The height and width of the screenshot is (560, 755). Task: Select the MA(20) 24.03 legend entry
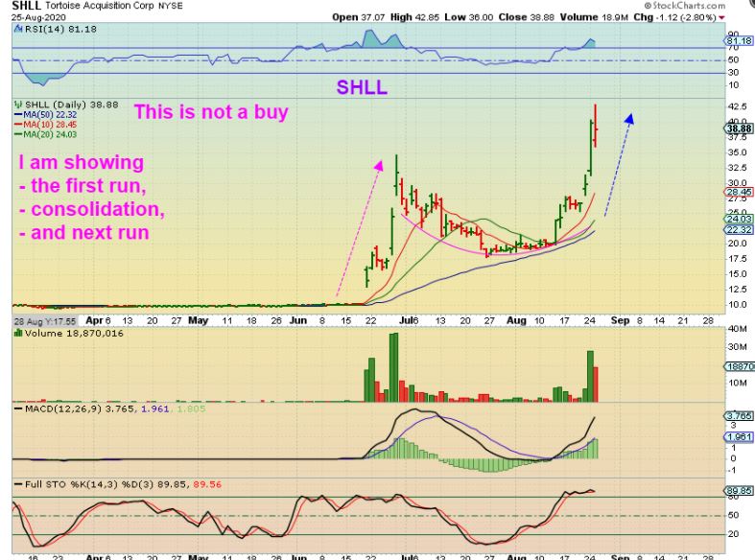click(x=46, y=134)
